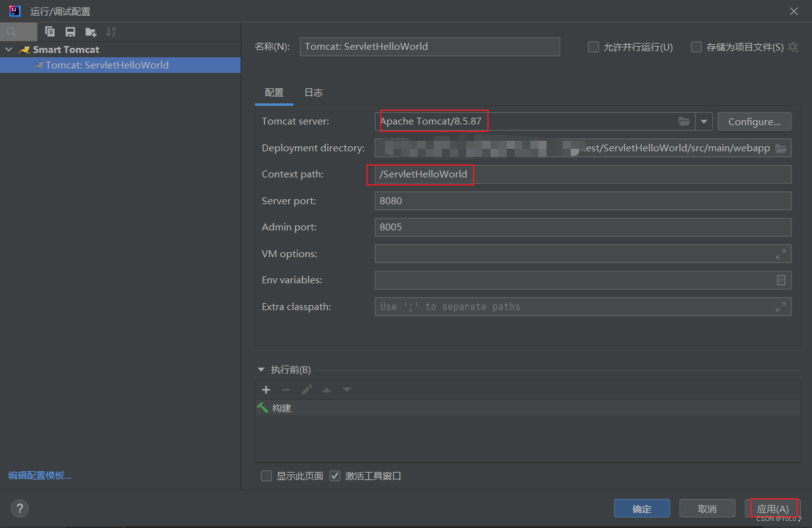Click the Admin port field showing 8005

583,227
